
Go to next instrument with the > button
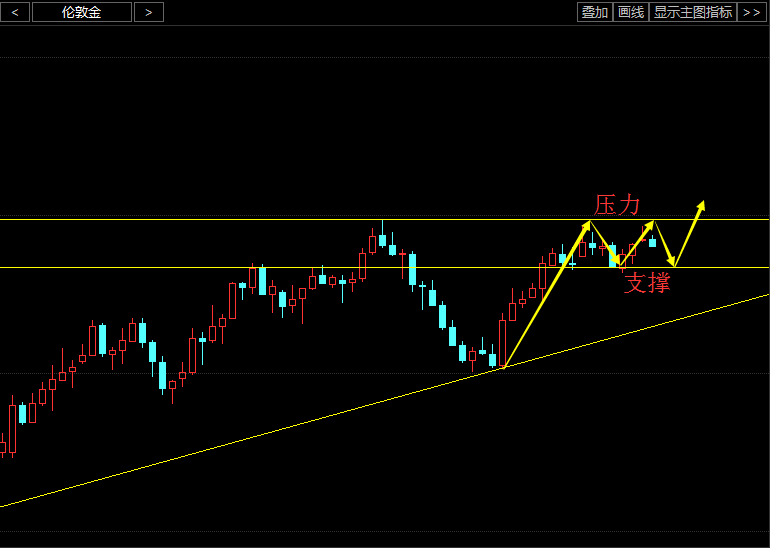tap(149, 12)
